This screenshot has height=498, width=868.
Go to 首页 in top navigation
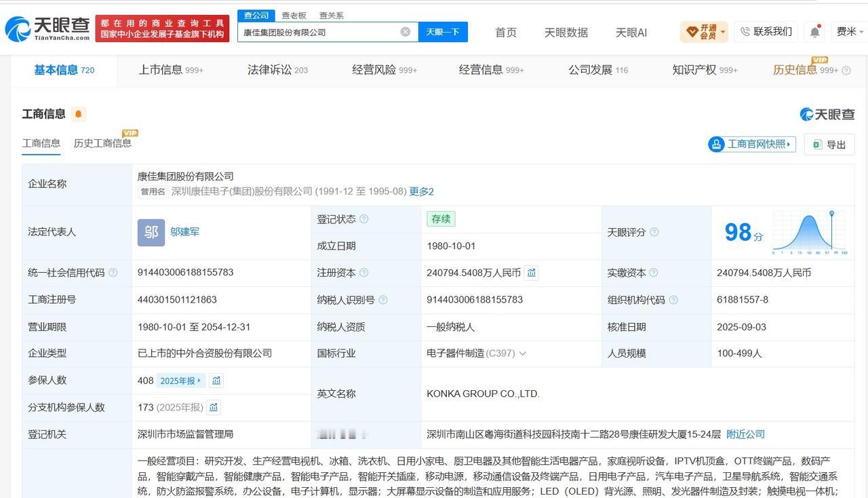(506, 33)
